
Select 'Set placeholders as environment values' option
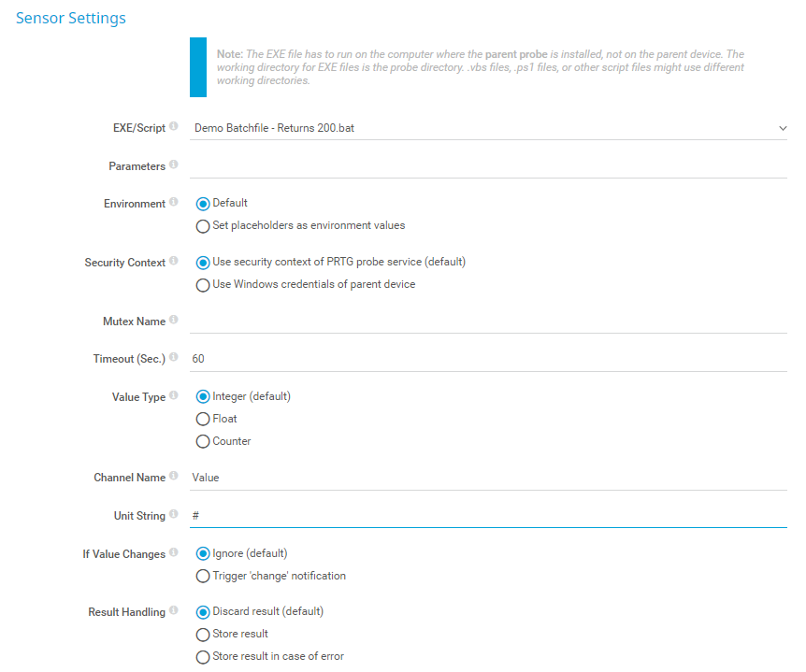[x=203, y=226]
